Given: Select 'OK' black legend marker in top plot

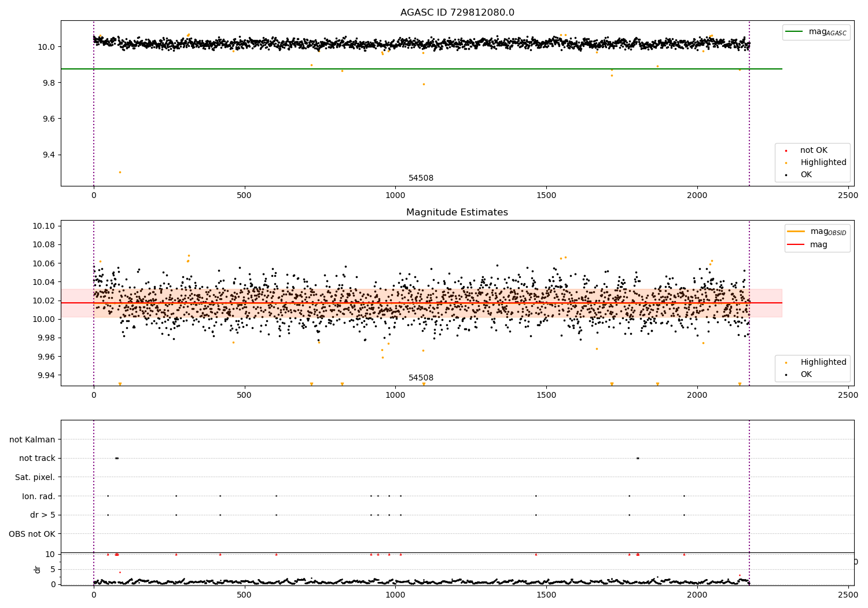Looking at the screenshot, I should [x=786, y=175].
